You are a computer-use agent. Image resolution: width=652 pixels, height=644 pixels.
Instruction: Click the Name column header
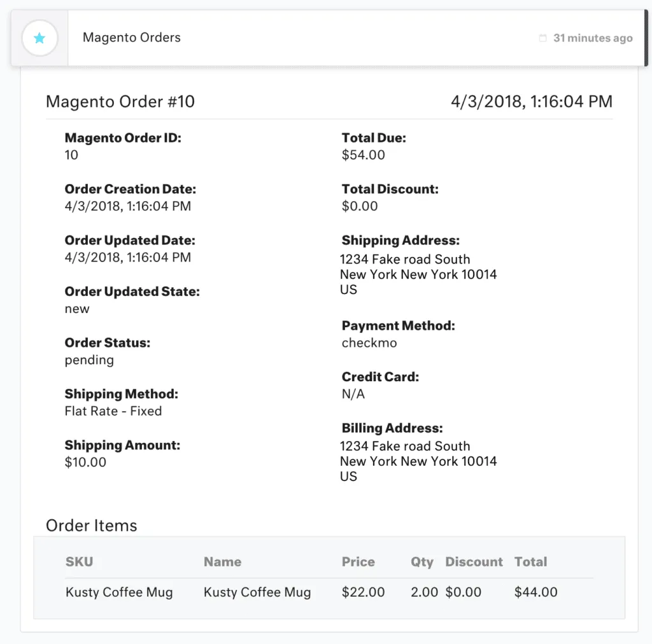click(222, 562)
